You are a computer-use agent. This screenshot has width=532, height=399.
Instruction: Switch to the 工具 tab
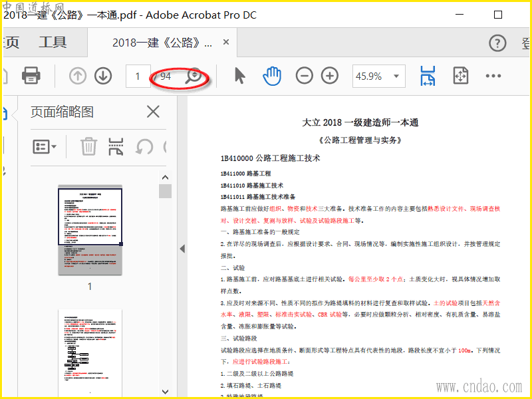click(53, 43)
